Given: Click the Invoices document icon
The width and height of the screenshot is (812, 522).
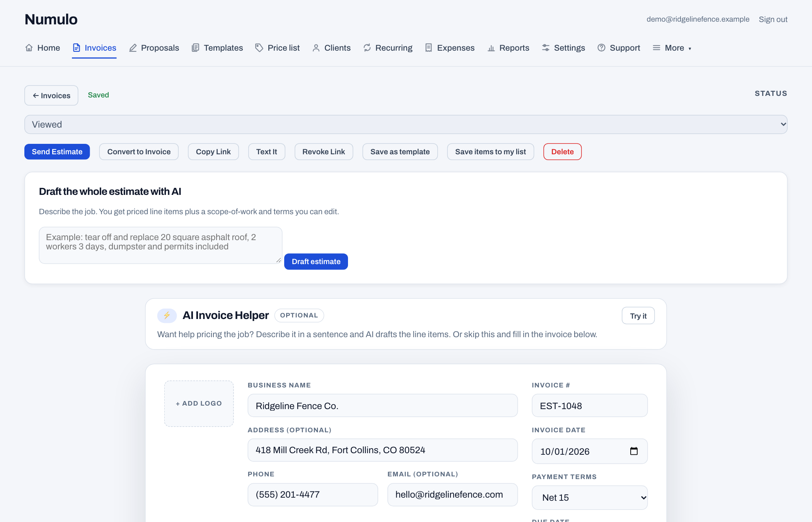Looking at the screenshot, I should 77,48.
